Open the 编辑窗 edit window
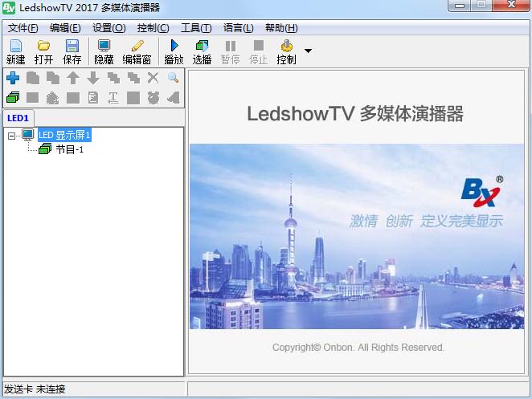This screenshot has width=532, height=399. (137, 51)
